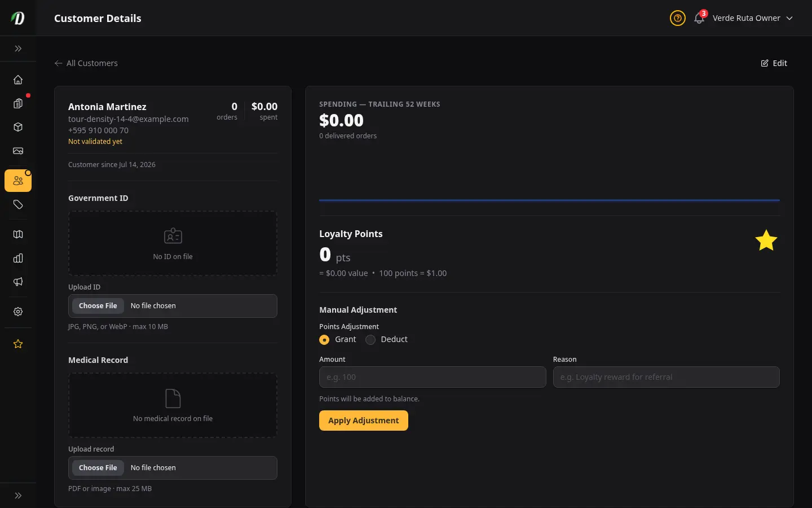
Task: Click the spending chart baseline line
Action: (x=549, y=200)
